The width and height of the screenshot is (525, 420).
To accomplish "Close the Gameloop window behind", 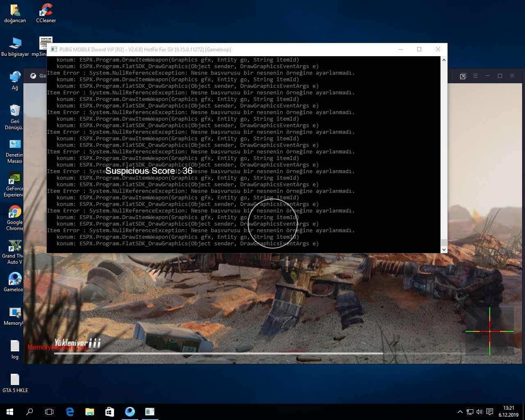I will pyautogui.click(x=512, y=76).
